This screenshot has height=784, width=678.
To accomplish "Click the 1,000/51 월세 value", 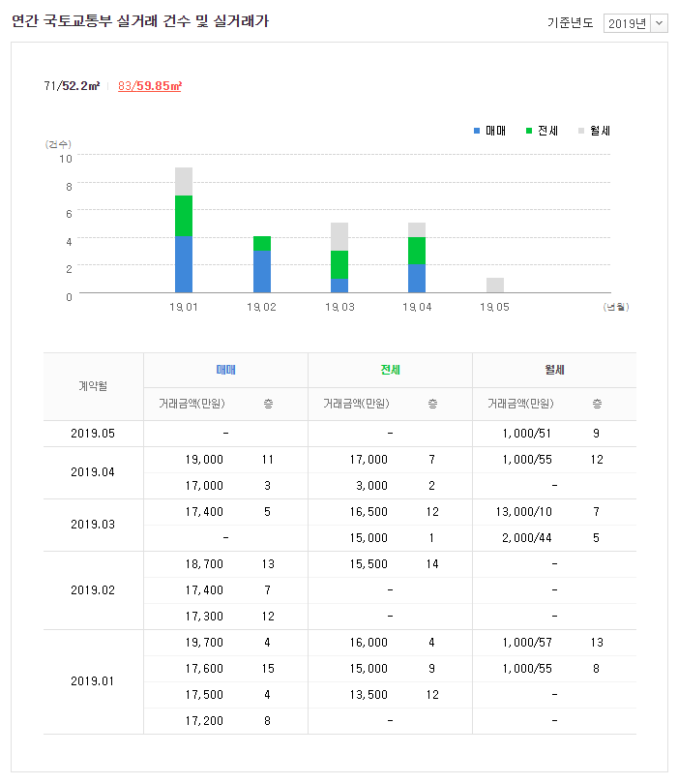I will coord(526,434).
